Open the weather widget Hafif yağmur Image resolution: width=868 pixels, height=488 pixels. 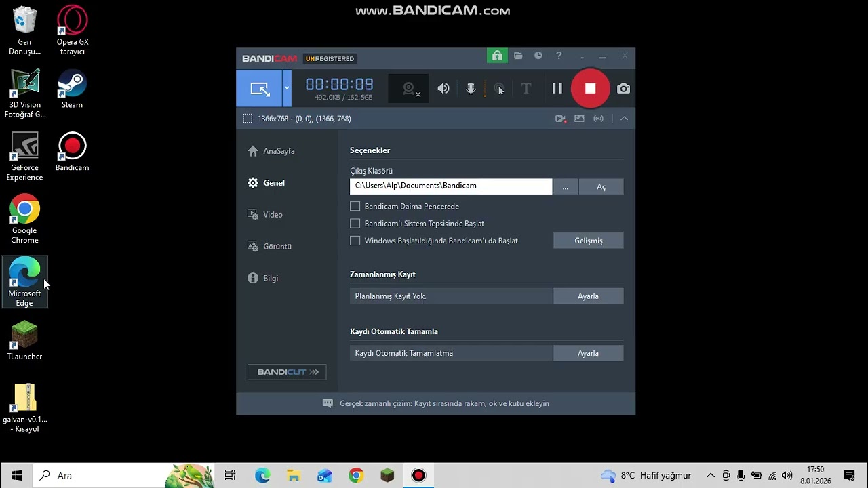pyautogui.click(x=646, y=476)
